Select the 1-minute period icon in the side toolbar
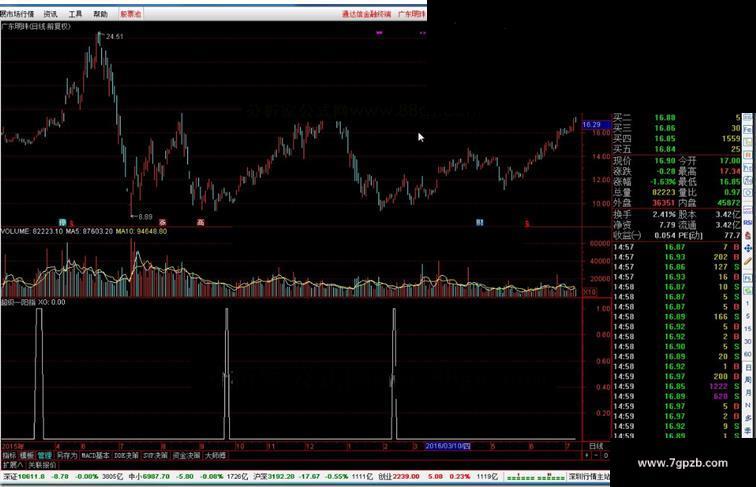The image size is (756, 487). coord(748,303)
